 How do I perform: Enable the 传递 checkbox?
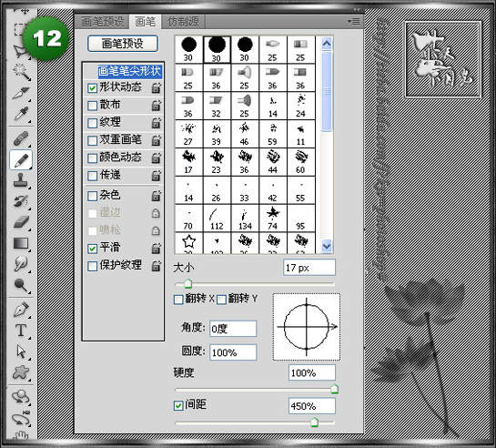click(92, 176)
